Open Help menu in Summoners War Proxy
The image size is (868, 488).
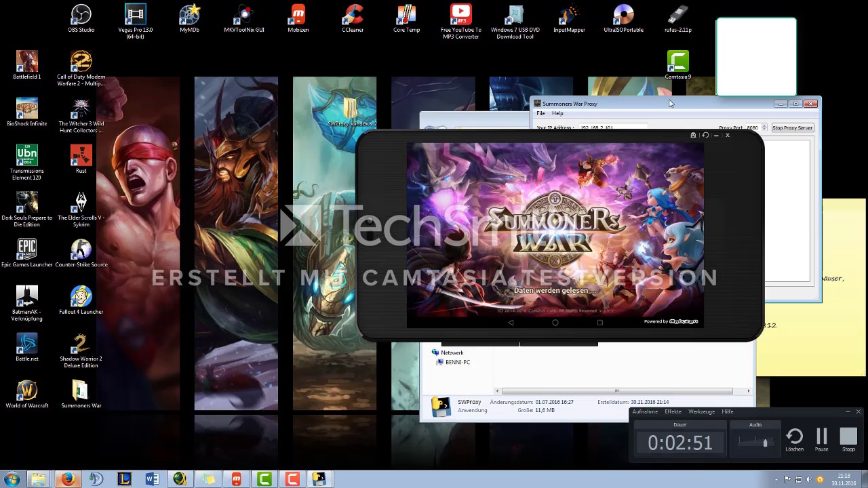click(x=557, y=113)
